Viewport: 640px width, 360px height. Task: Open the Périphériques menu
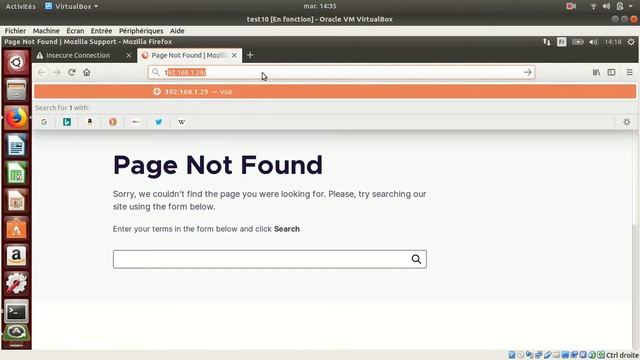141,31
